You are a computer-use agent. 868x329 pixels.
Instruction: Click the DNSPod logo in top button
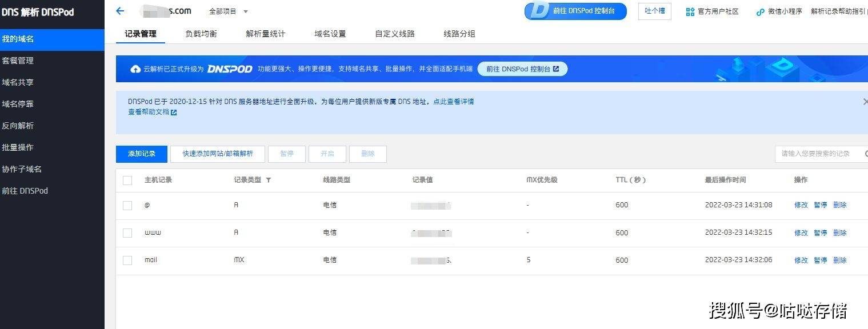pyautogui.click(x=539, y=11)
